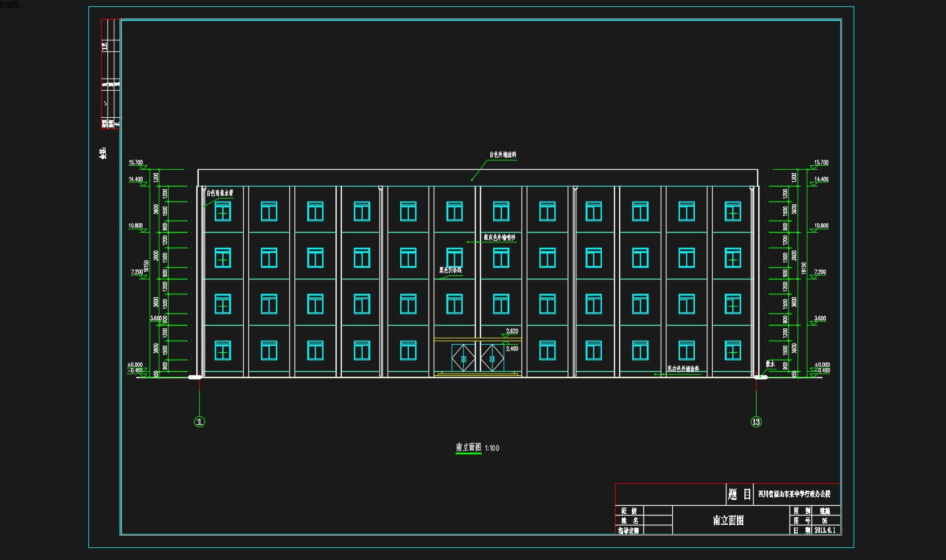Click the 14.400 elevation mark on the right side
This screenshot has width=946, height=560.
coord(821,180)
